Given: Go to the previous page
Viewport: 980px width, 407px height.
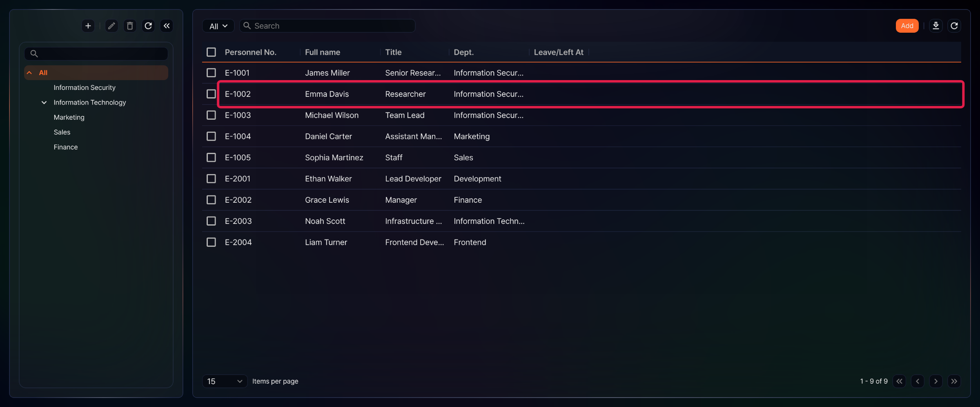Looking at the screenshot, I should (x=918, y=381).
